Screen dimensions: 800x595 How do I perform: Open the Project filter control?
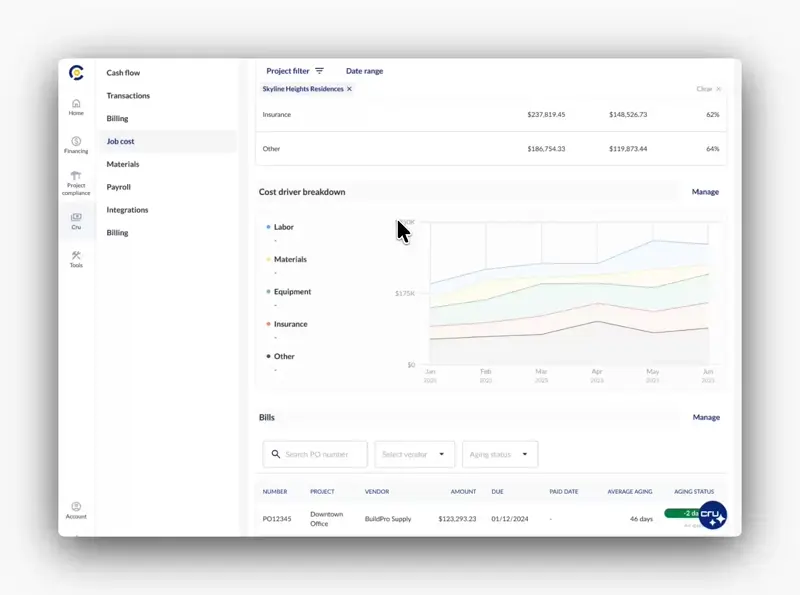coord(295,71)
